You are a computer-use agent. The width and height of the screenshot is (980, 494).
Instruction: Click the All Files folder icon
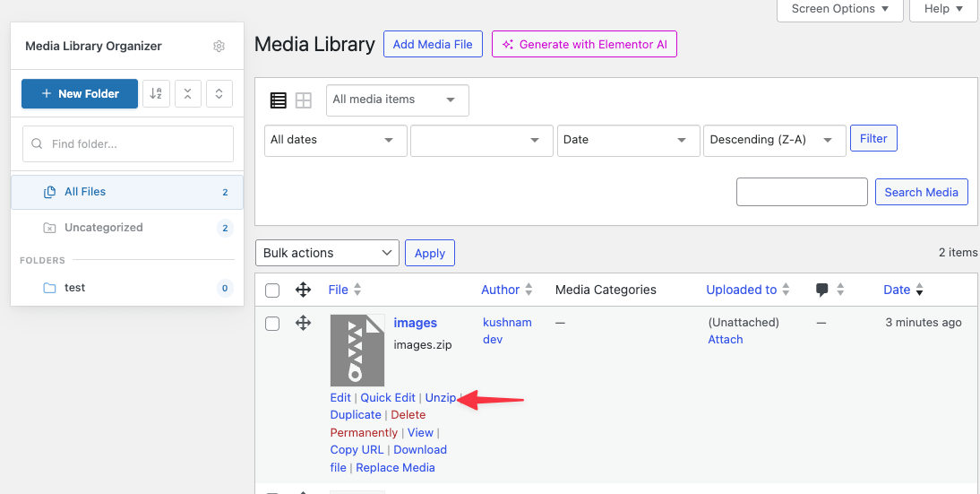click(x=49, y=192)
